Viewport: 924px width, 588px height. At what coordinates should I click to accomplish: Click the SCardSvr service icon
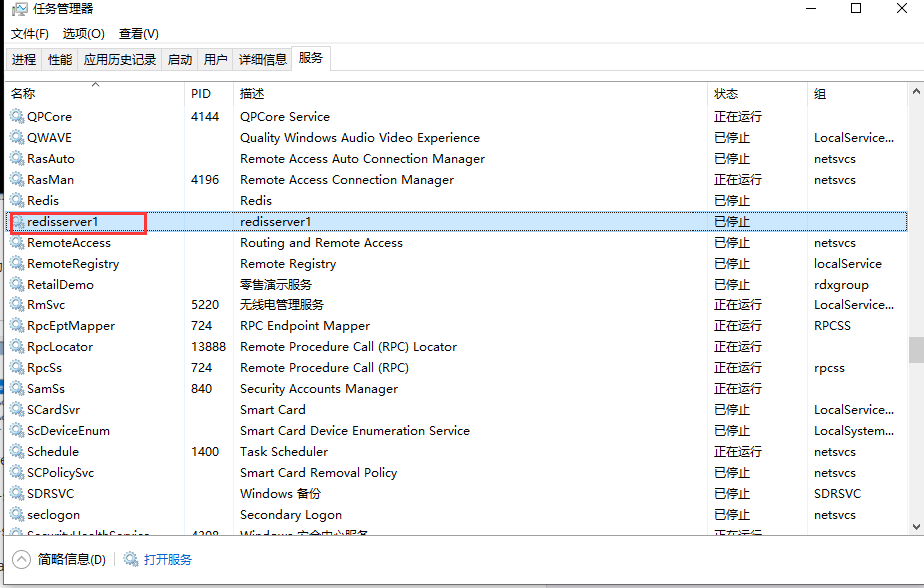pyautogui.click(x=18, y=409)
